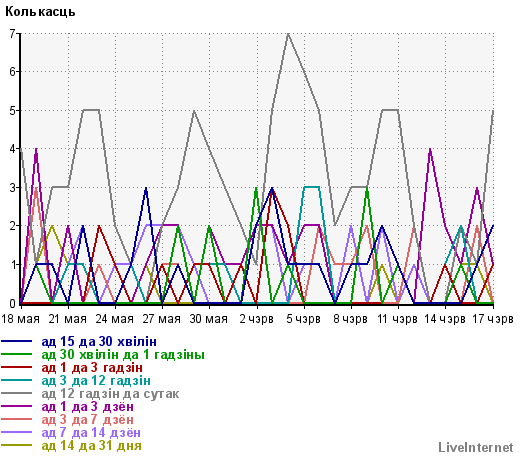Click x-axis date label "8 чэрв"
Image resolution: width=520 pixels, height=457 pixels.
pos(350,319)
